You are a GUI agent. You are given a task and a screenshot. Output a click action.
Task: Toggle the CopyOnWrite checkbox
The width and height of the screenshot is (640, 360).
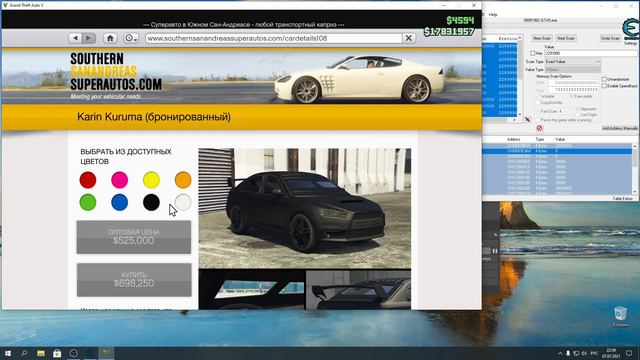coord(538,103)
